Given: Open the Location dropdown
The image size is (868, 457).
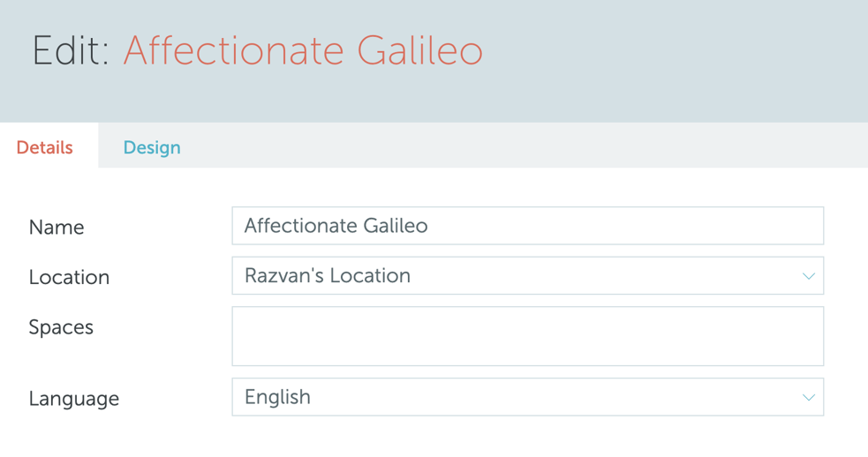Looking at the screenshot, I should click(527, 276).
